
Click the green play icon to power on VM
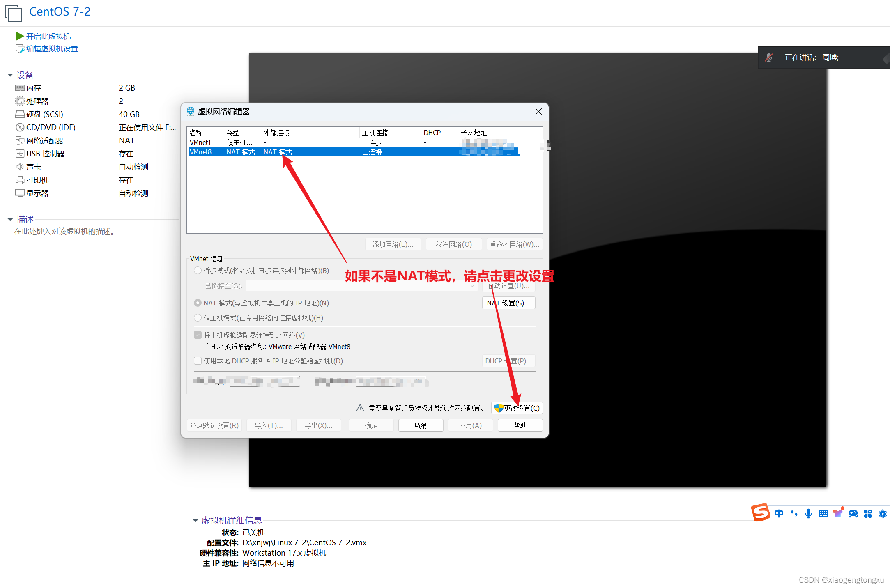[20, 36]
